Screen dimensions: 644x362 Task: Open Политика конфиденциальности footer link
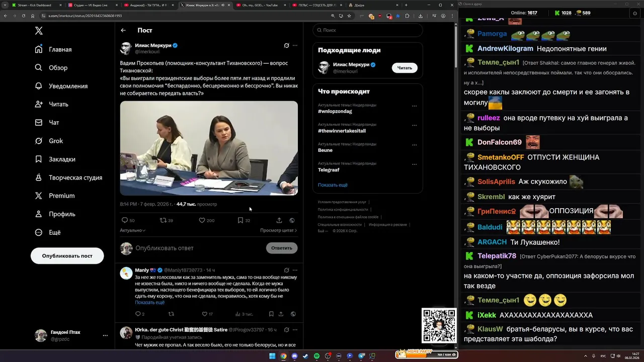(343, 210)
